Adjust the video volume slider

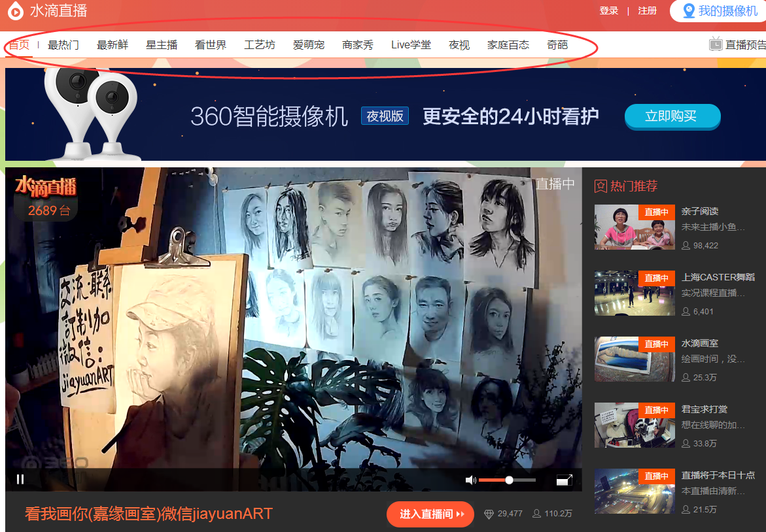click(507, 480)
